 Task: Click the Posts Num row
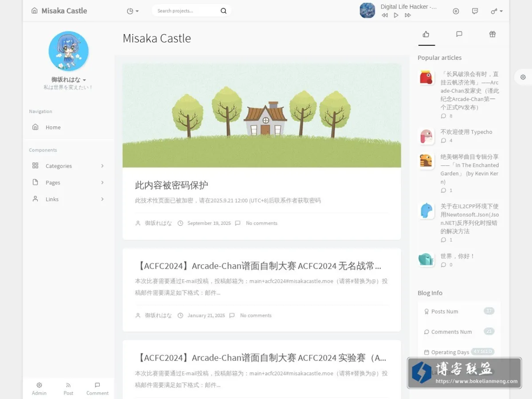(459, 311)
